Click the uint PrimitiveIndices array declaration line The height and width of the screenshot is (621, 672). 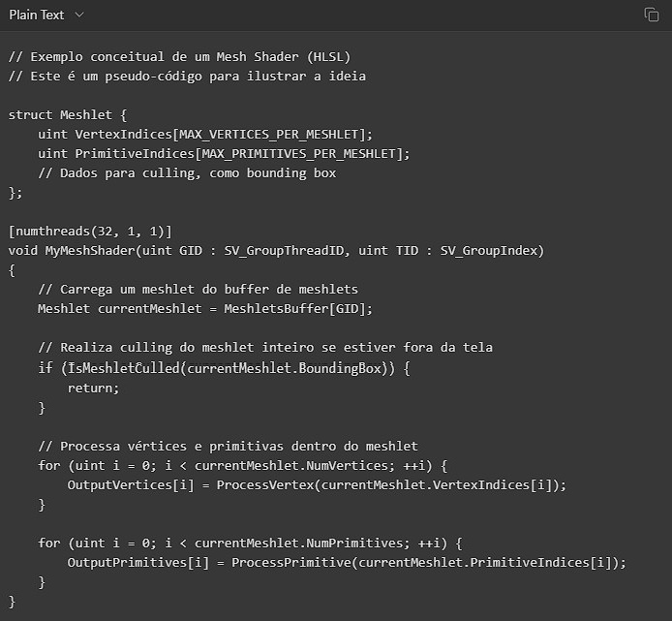(x=224, y=153)
